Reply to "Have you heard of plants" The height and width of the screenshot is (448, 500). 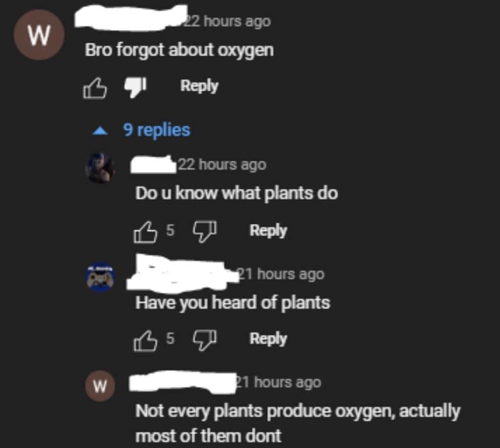click(268, 338)
